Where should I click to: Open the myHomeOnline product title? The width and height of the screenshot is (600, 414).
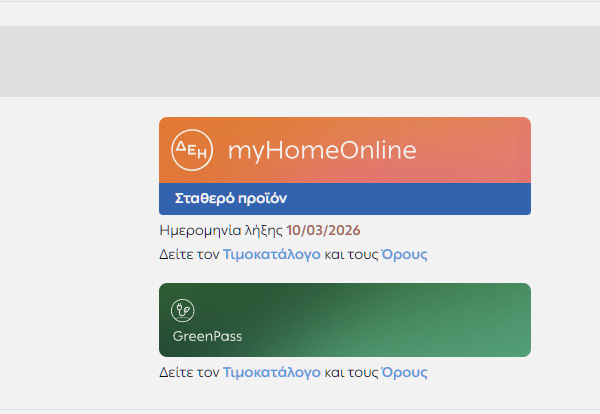pos(322,150)
